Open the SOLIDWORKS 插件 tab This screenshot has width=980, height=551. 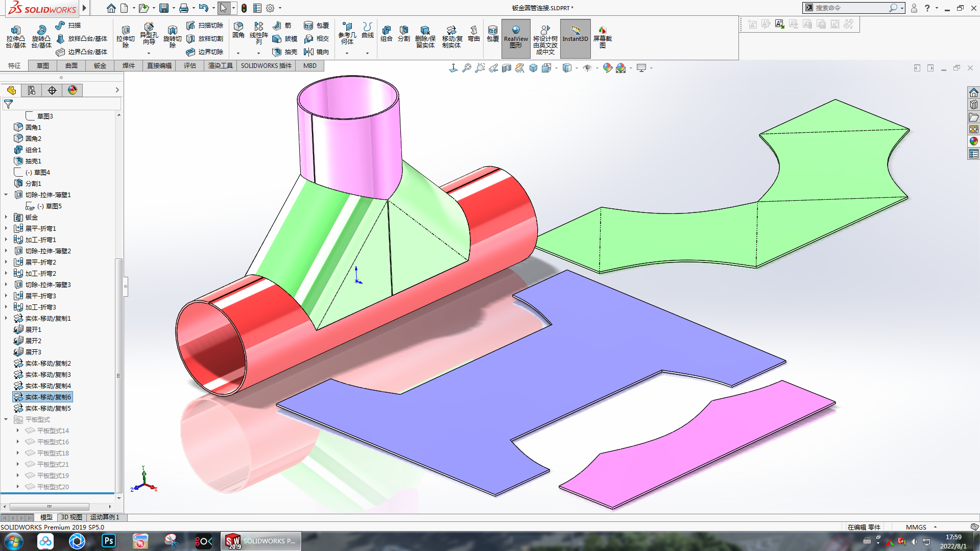[266, 65]
